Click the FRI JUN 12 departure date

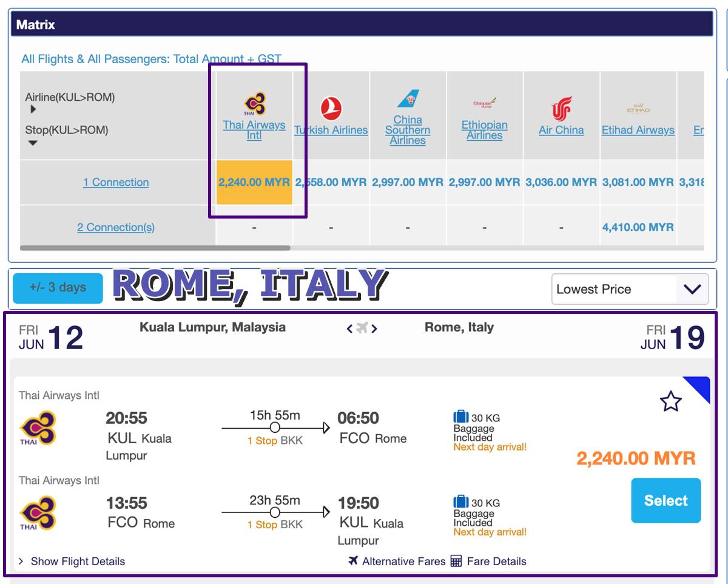[51, 338]
